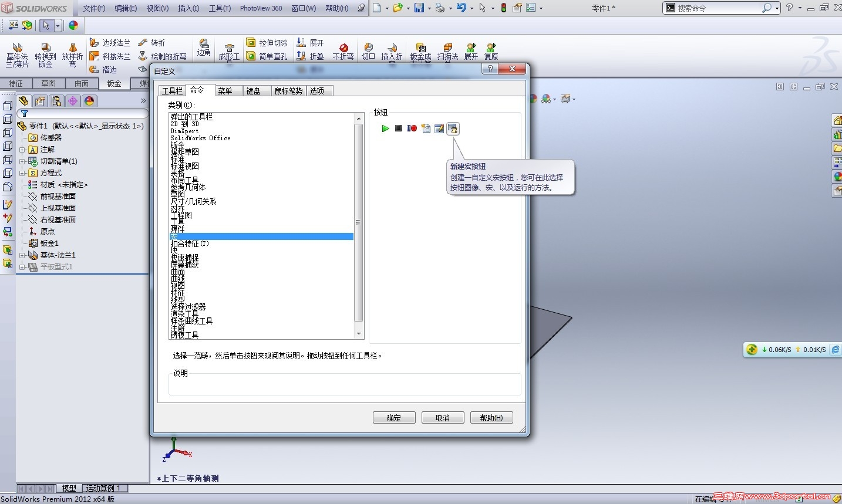Click the stop macro black square icon
This screenshot has height=504, width=842.
[x=398, y=128]
